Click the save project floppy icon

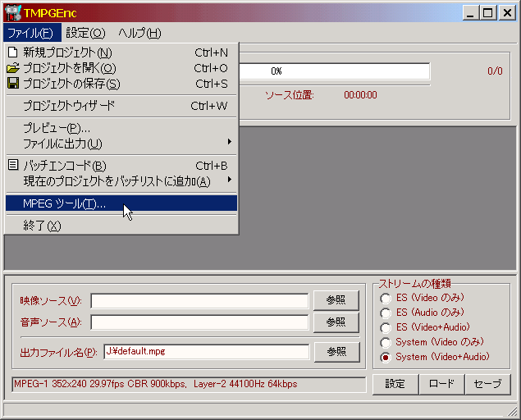click(x=13, y=83)
